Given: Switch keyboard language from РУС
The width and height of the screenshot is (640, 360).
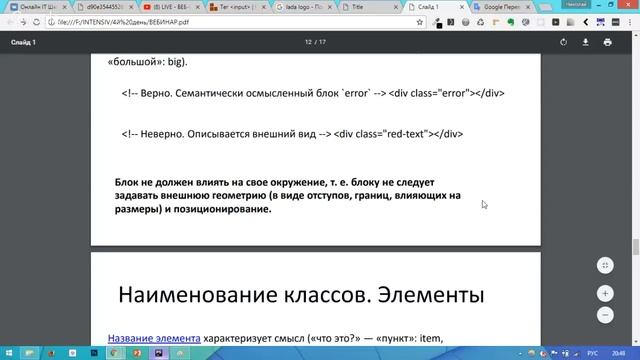Looking at the screenshot, I should (x=592, y=353).
